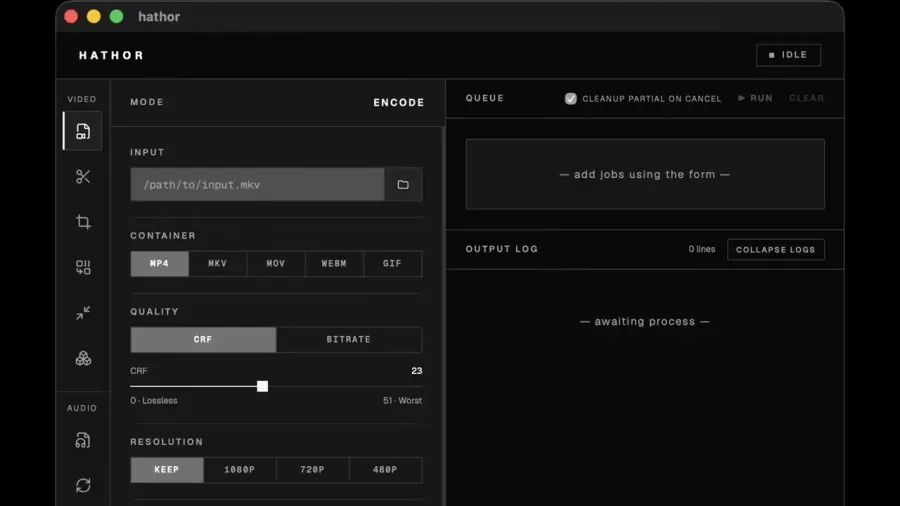Screen dimensions: 900x506
Task: Switch quality mode to Bitrate
Action: pos(349,340)
